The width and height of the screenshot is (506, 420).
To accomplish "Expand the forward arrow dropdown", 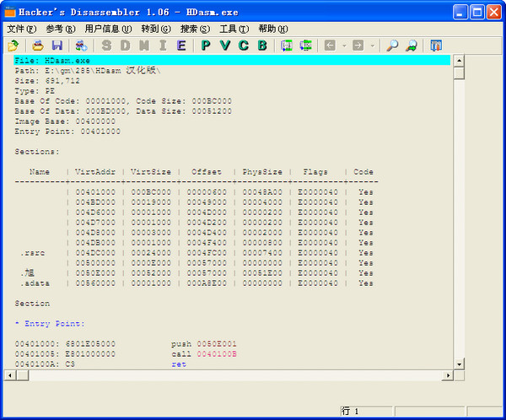I will click(x=371, y=46).
